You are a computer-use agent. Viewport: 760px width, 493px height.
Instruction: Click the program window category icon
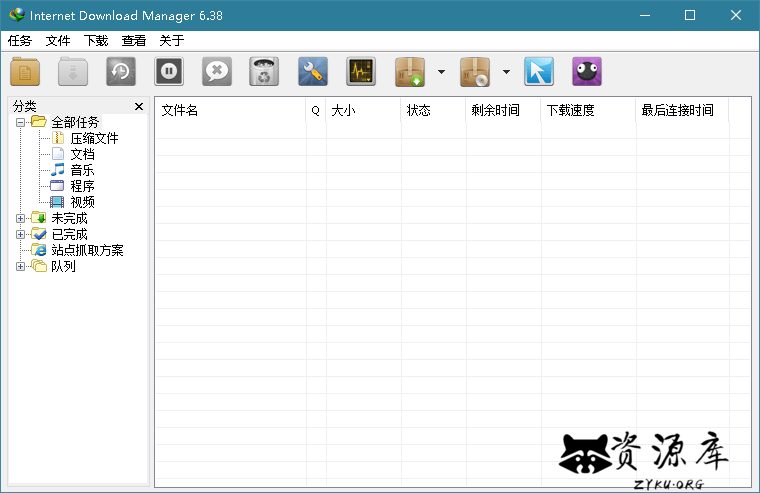[x=57, y=186]
